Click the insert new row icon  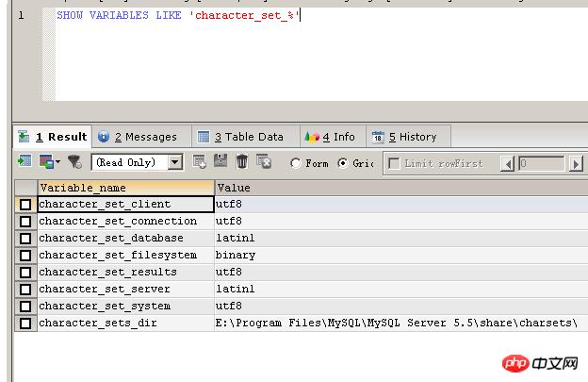point(199,161)
